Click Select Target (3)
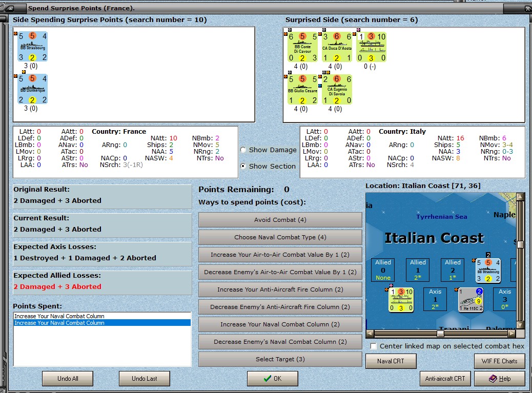Image resolution: width=532 pixels, height=393 pixels. 280,359
